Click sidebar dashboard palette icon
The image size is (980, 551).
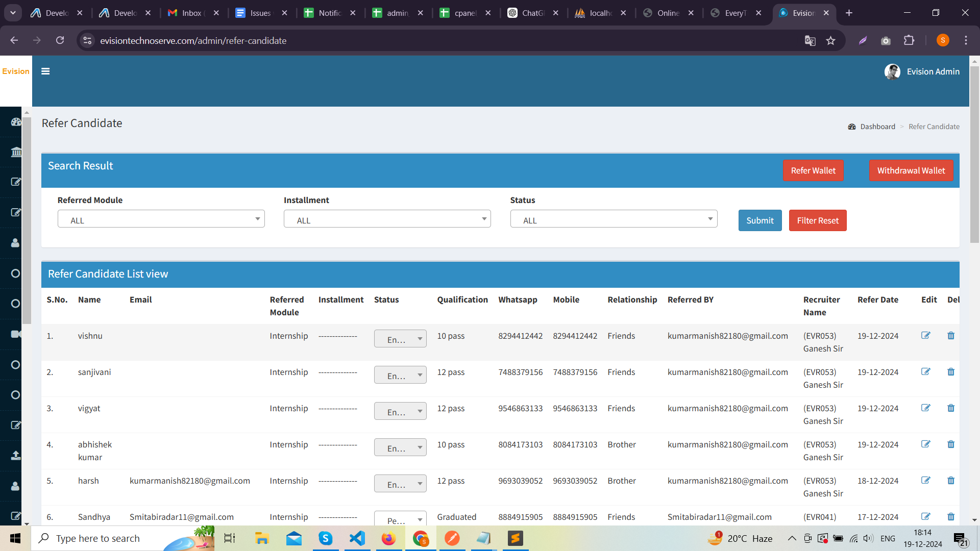[16, 122]
